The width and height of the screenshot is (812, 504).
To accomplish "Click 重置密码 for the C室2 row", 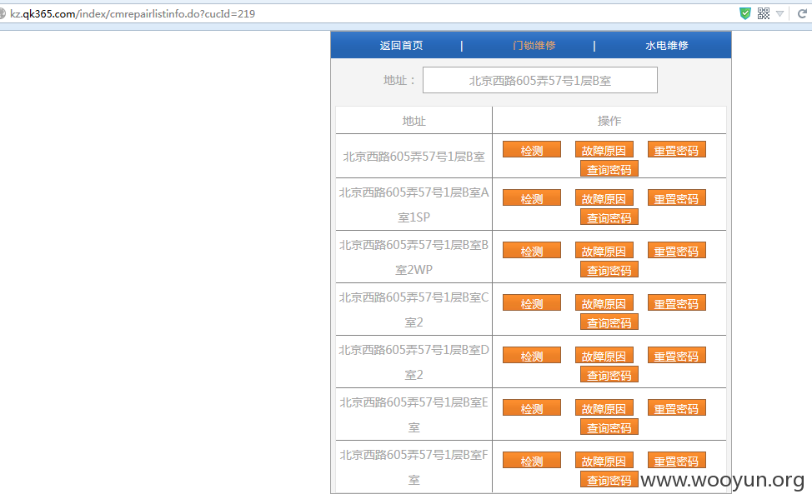I will [x=677, y=302].
